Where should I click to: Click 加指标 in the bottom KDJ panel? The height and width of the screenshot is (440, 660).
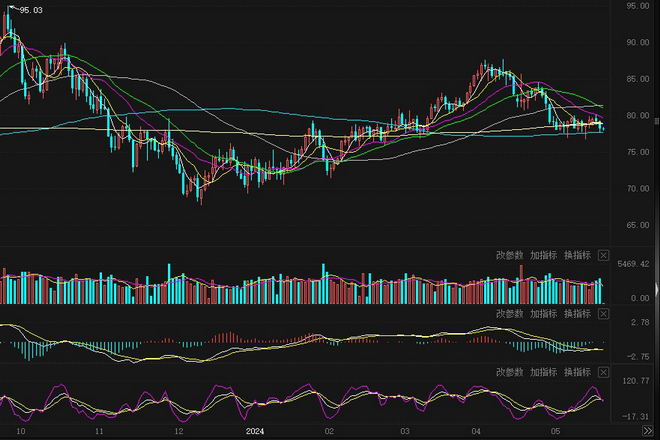(x=543, y=371)
